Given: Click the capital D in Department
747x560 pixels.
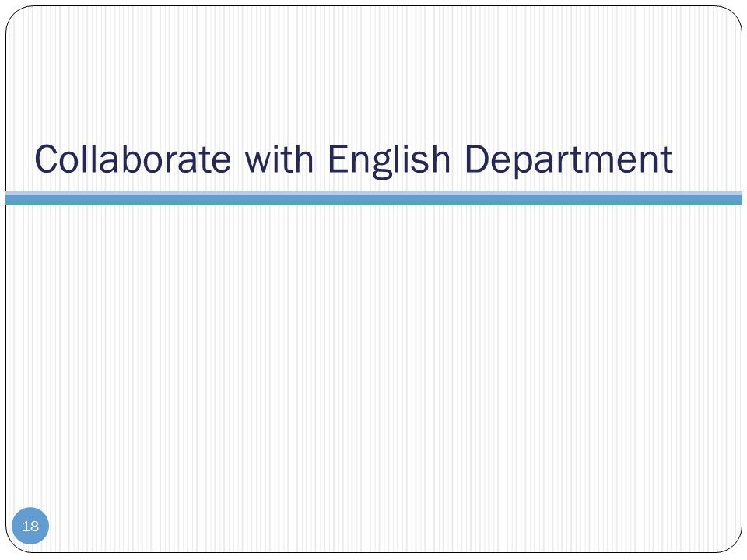Looking at the screenshot, I should point(477,159).
